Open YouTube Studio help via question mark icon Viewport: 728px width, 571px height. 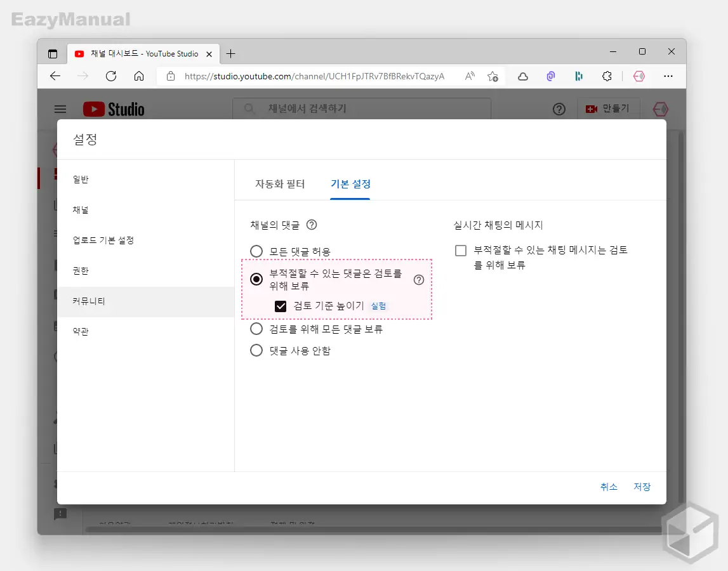point(559,109)
